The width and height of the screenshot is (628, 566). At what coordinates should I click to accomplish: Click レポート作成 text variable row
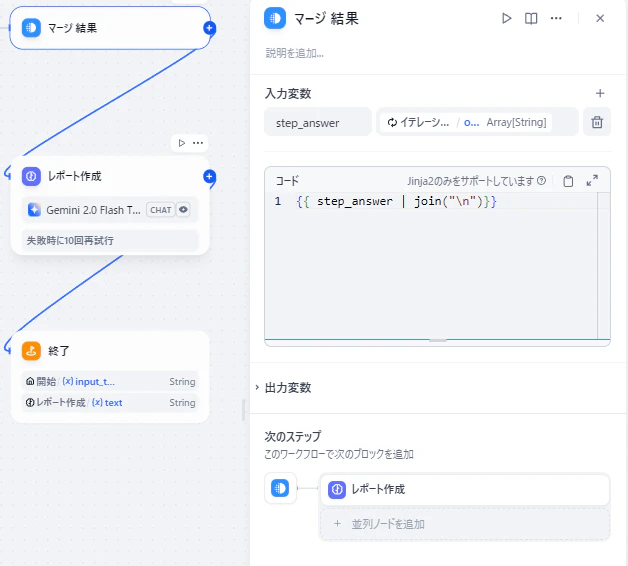click(110, 403)
